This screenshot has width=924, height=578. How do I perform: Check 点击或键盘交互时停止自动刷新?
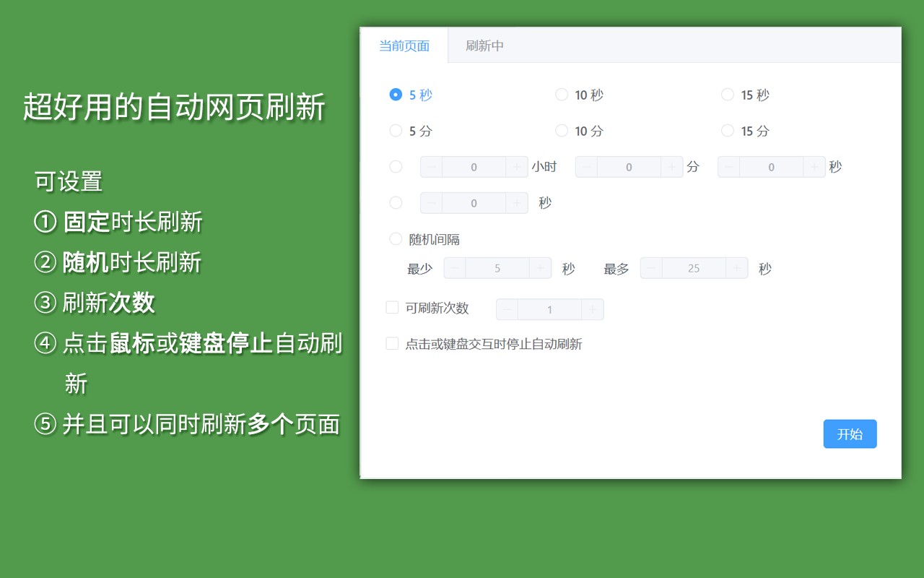click(x=392, y=344)
